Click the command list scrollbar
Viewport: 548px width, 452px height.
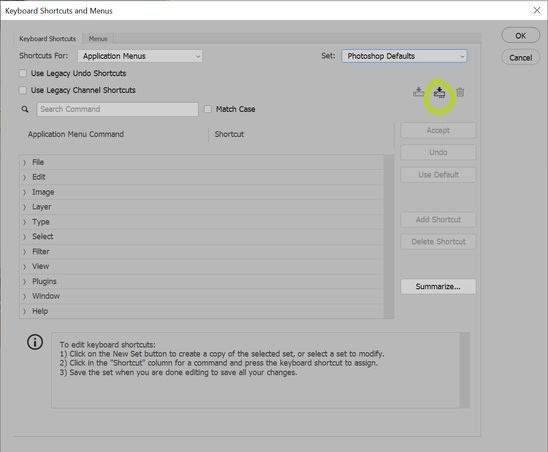point(389,237)
